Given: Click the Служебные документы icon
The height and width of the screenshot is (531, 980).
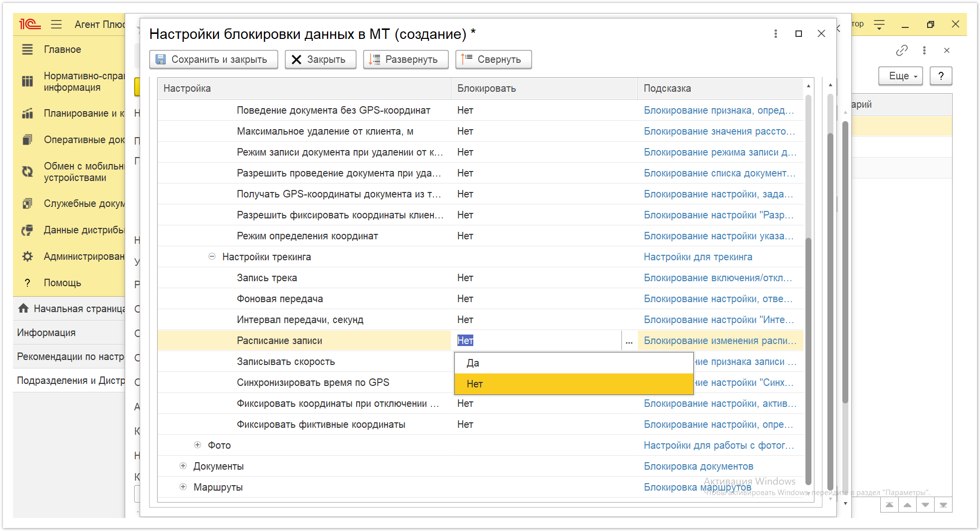Looking at the screenshot, I should (x=27, y=203).
